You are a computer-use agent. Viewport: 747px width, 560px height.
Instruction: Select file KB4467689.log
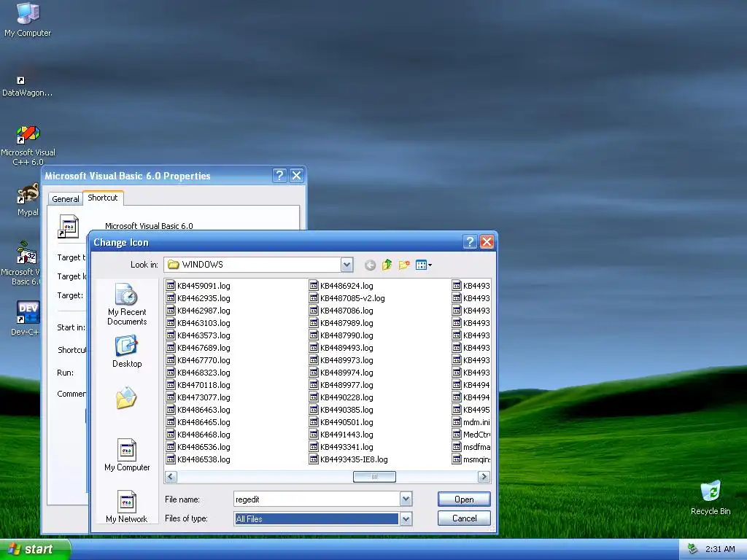[198, 348]
